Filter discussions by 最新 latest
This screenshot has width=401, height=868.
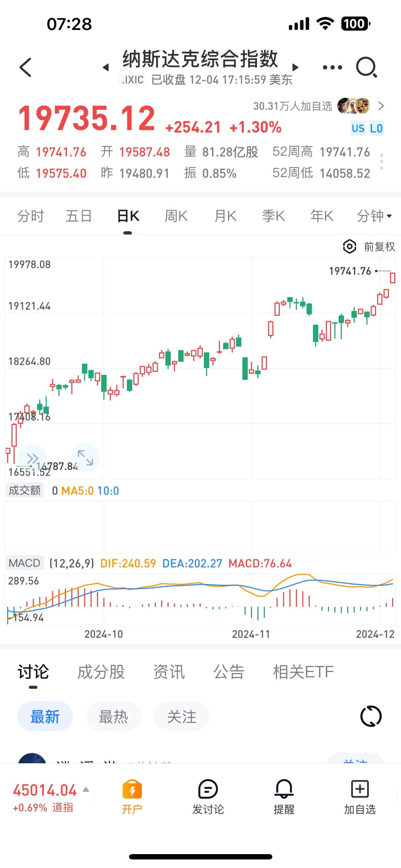(45, 717)
